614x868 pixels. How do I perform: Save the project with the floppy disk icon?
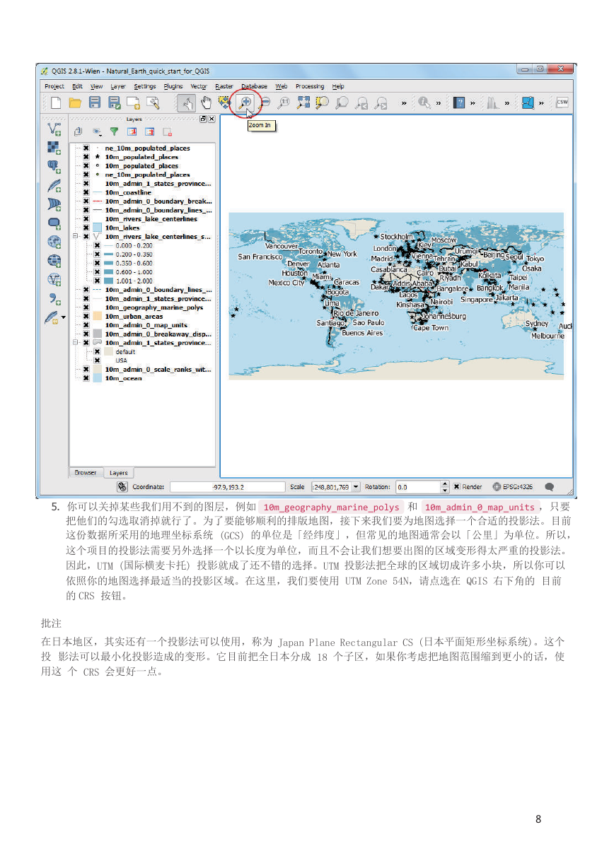coord(94,103)
